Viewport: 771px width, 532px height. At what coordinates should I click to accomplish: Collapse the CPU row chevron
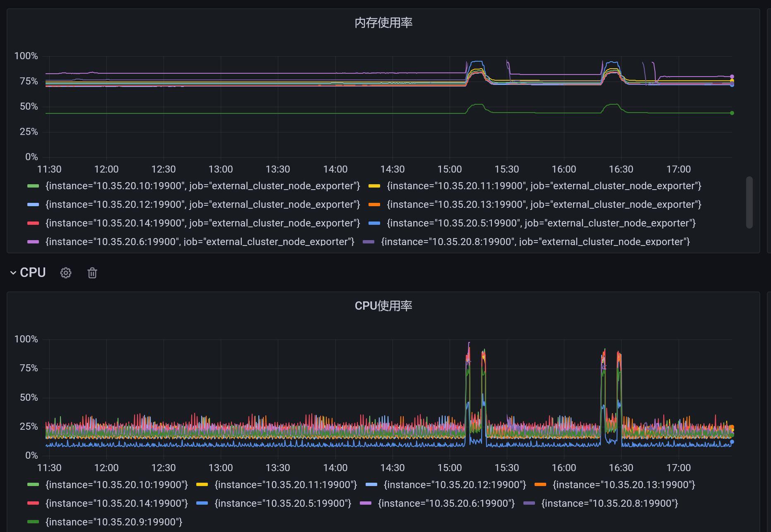13,273
